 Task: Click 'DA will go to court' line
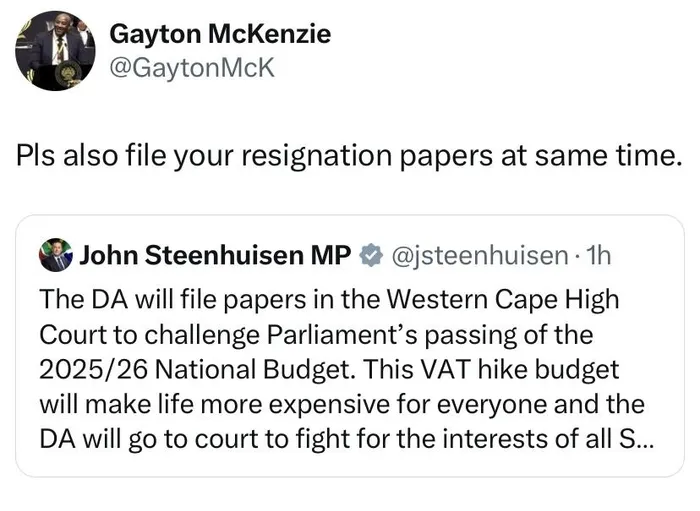click(x=346, y=439)
